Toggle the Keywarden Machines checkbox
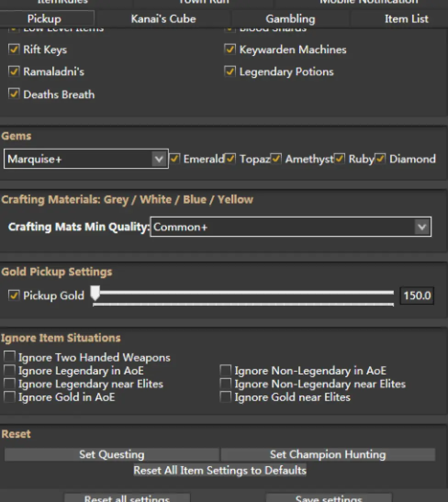The image size is (448, 502). point(230,50)
